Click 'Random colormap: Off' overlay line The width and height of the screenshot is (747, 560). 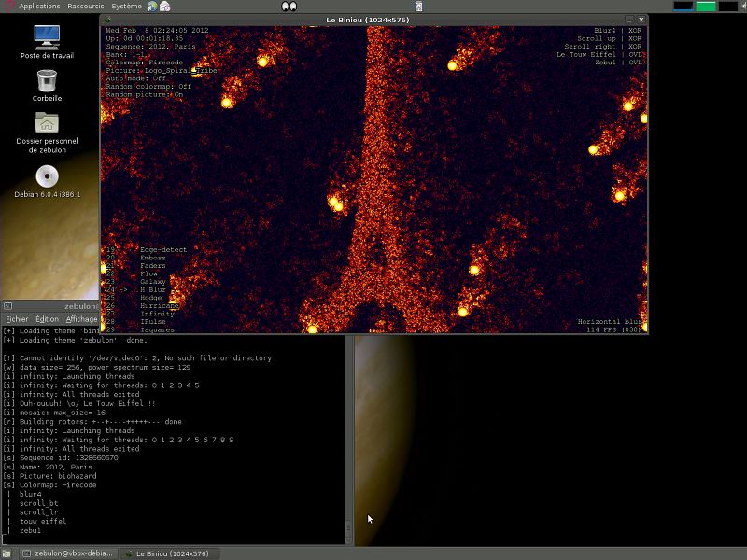pos(148,87)
